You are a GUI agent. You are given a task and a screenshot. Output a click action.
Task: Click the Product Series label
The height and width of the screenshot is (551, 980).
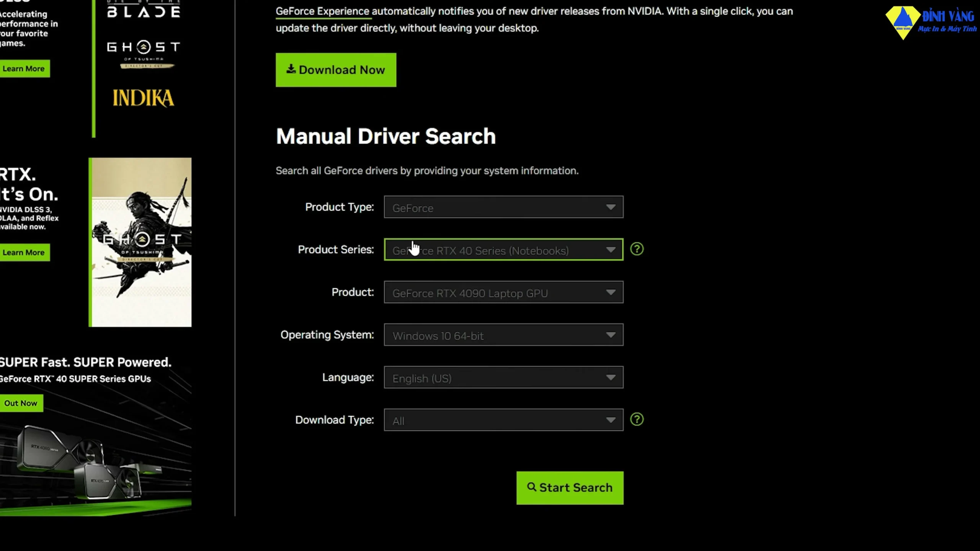(x=336, y=249)
